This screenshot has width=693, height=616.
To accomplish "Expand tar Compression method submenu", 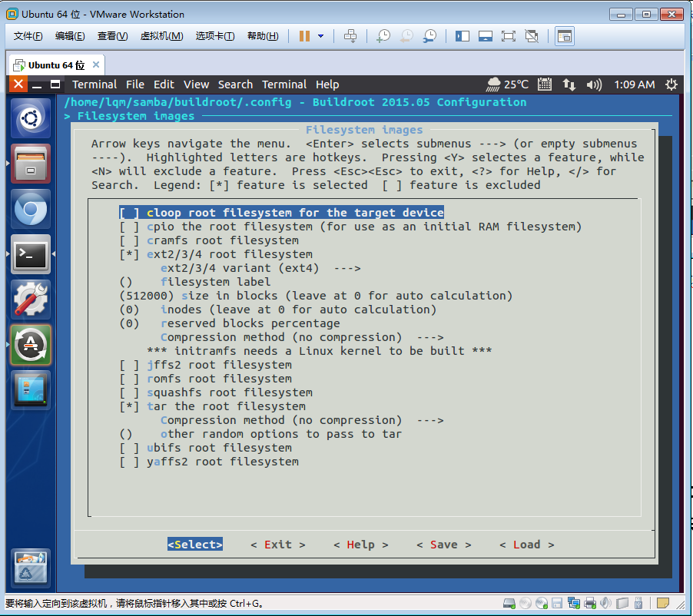I will 301,420.
